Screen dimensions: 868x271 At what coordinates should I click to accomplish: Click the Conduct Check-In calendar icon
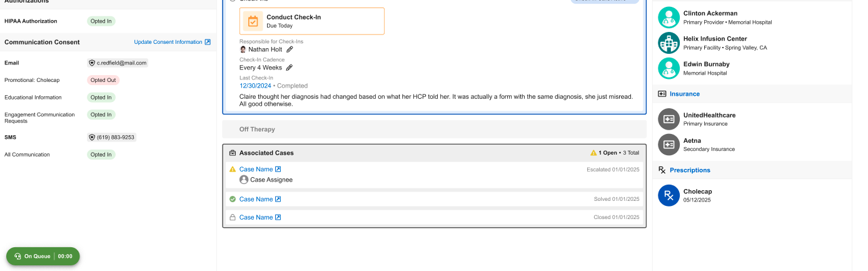click(x=253, y=21)
